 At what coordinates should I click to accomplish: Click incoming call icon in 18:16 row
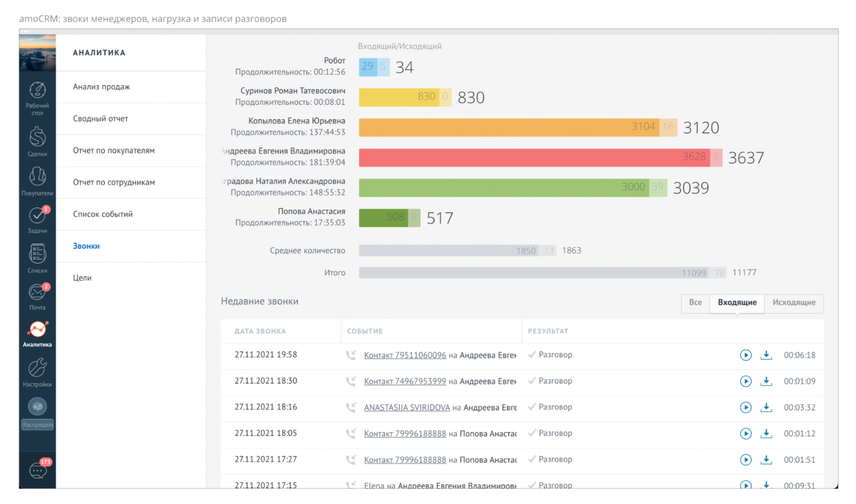351,407
